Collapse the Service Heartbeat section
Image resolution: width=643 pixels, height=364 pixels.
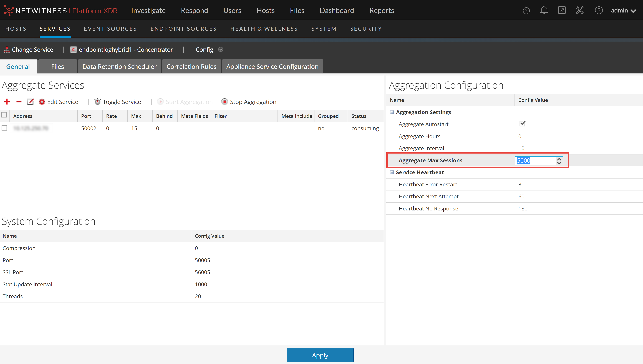point(392,172)
